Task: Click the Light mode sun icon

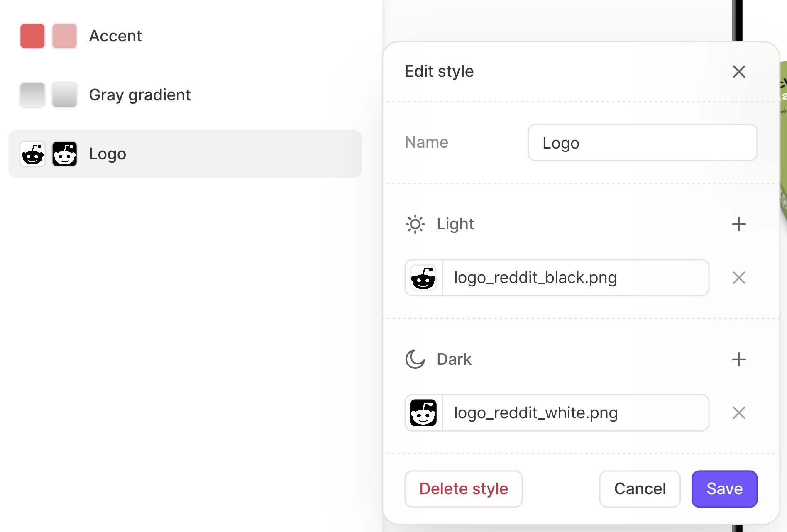Action: [x=415, y=224]
